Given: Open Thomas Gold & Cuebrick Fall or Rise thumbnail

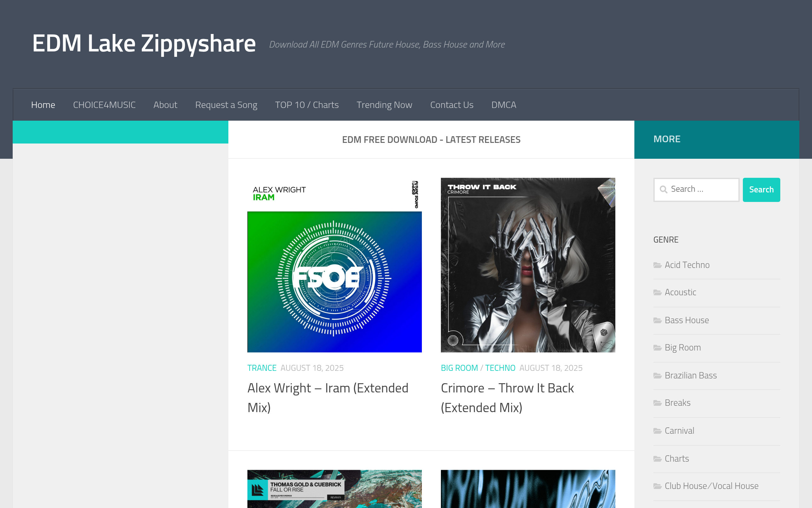Looking at the screenshot, I should point(335,489).
